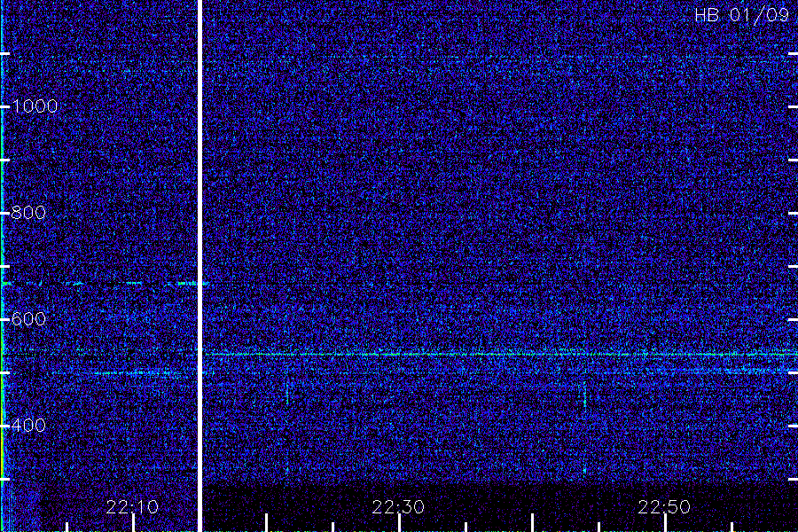The width and height of the screenshot is (798, 532).
Task: Click the 600 frequency axis label
Action: click(x=28, y=318)
